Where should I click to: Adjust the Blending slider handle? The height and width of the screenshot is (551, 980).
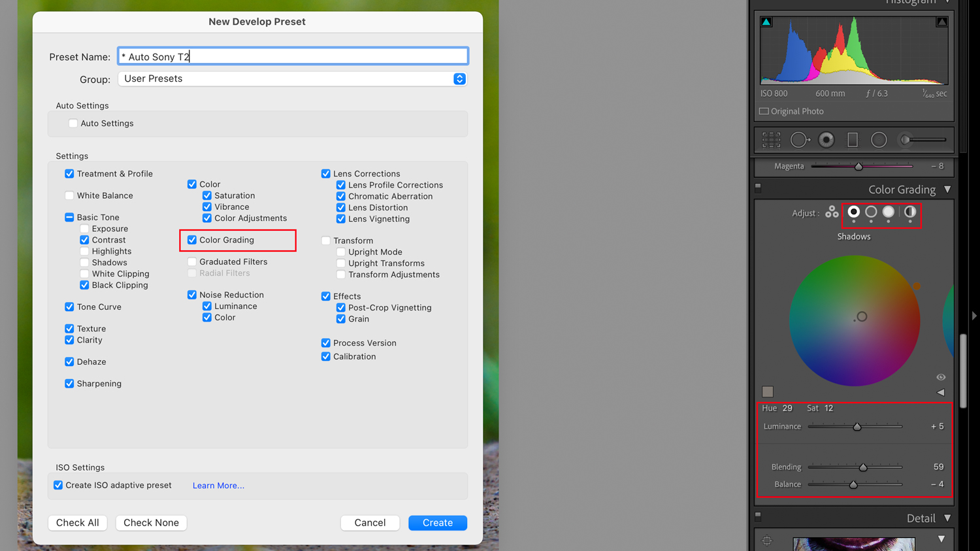pyautogui.click(x=863, y=467)
